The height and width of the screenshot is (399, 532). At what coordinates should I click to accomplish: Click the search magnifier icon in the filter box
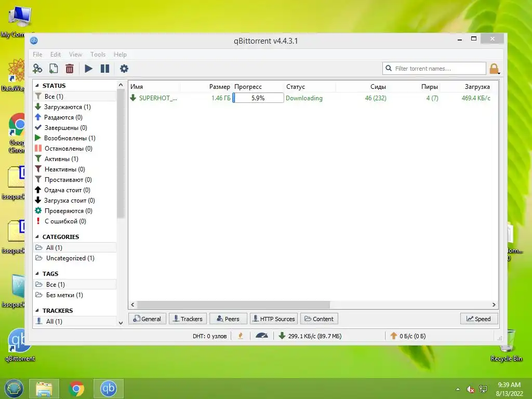[389, 68]
